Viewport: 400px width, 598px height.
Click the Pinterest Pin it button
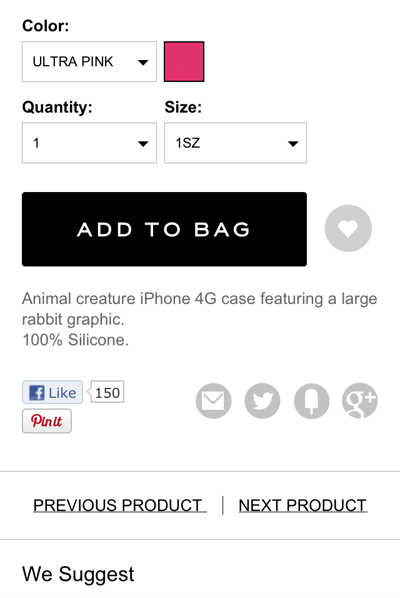(x=47, y=421)
